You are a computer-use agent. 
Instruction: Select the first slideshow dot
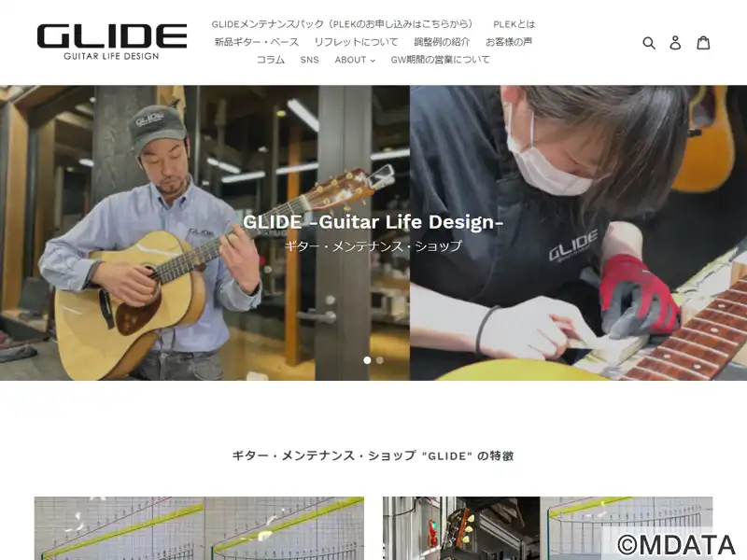367,360
